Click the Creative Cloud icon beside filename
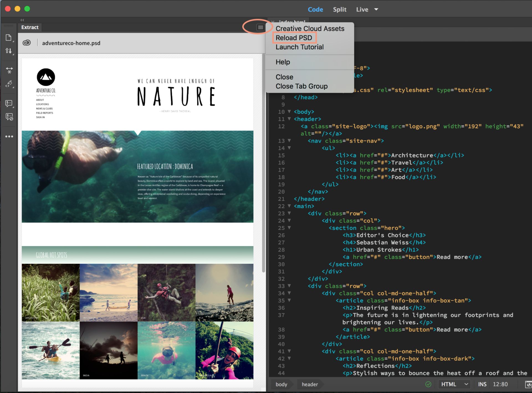Image resolution: width=532 pixels, height=393 pixels. [27, 43]
